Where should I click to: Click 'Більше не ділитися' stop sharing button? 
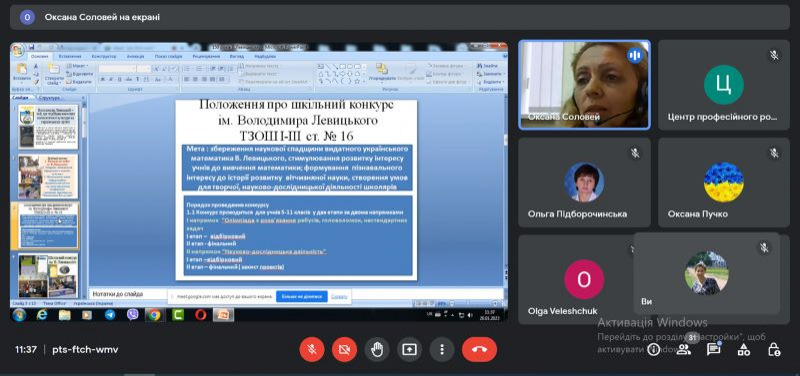coord(302,296)
